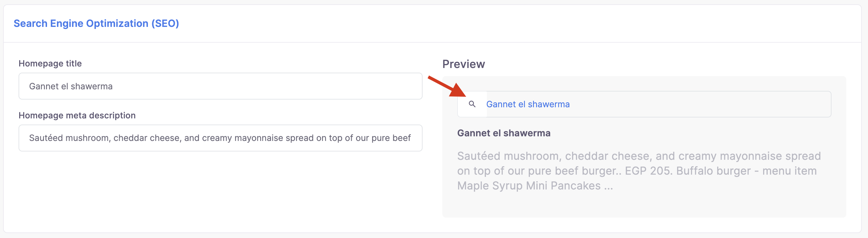Click Buffalo burger text in preview description
868x238 pixels.
[714, 171]
